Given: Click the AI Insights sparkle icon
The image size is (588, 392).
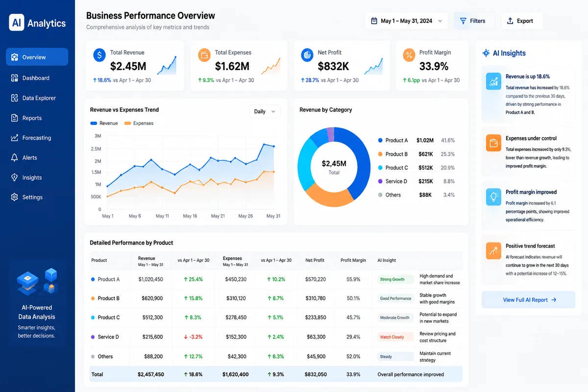Looking at the screenshot, I should (486, 53).
